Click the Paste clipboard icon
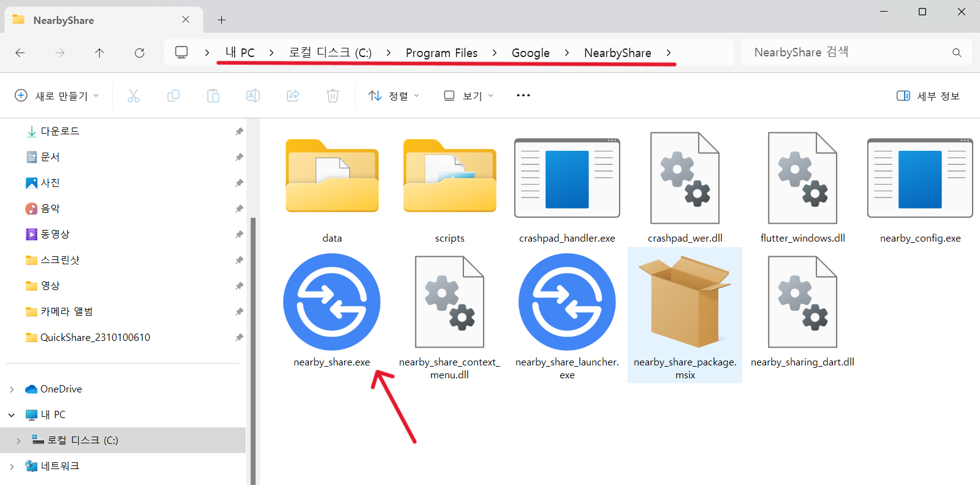The width and height of the screenshot is (980, 485). pyautogui.click(x=213, y=96)
